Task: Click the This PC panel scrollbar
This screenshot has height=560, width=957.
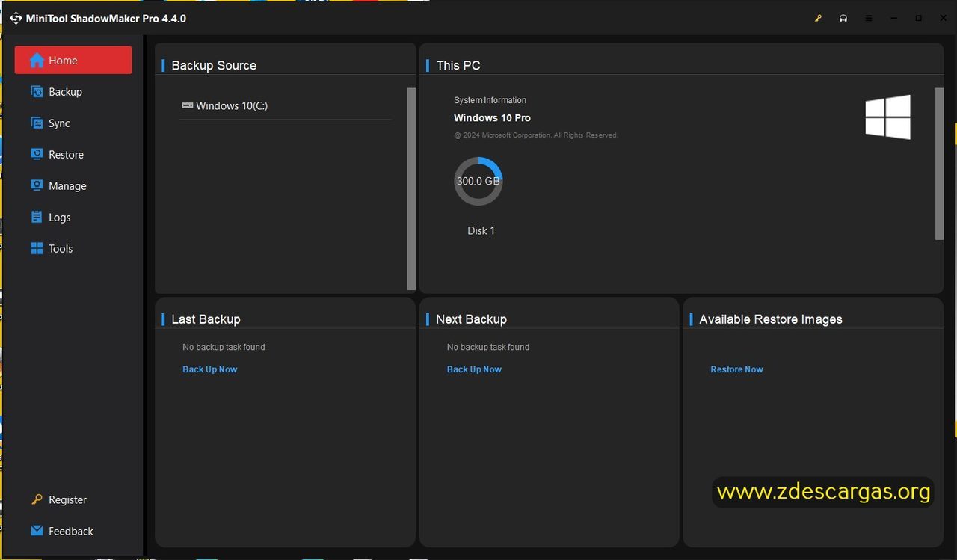Action: click(940, 164)
